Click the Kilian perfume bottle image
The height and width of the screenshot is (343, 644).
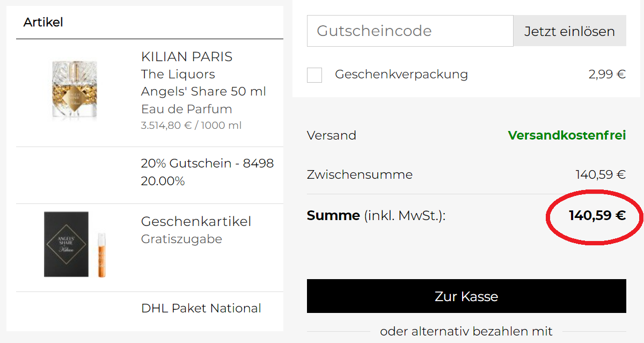pyautogui.click(x=75, y=89)
